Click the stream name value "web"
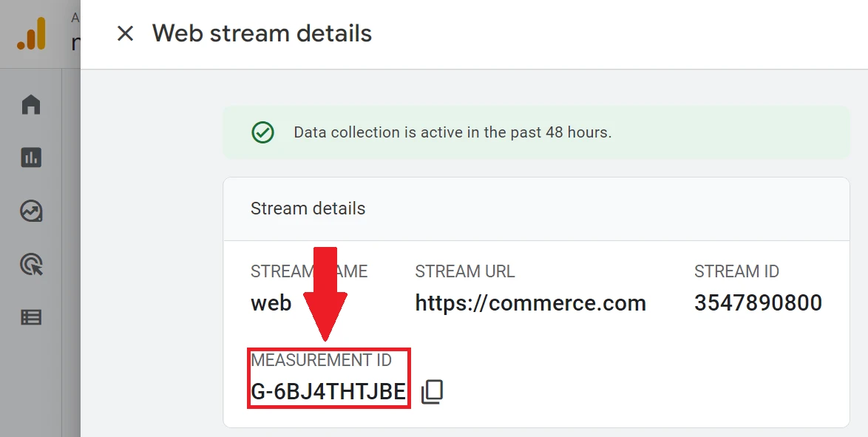 271,302
